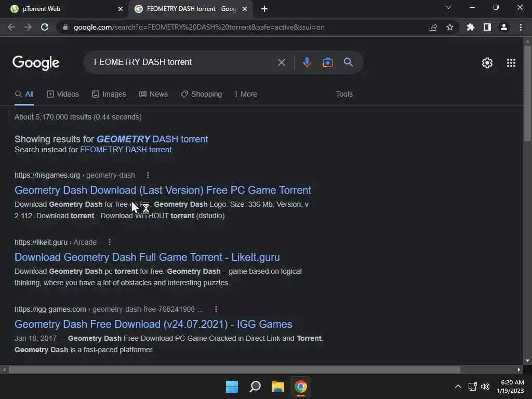Clear the search box with the X
Image resolution: width=532 pixels, height=399 pixels.
point(282,62)
